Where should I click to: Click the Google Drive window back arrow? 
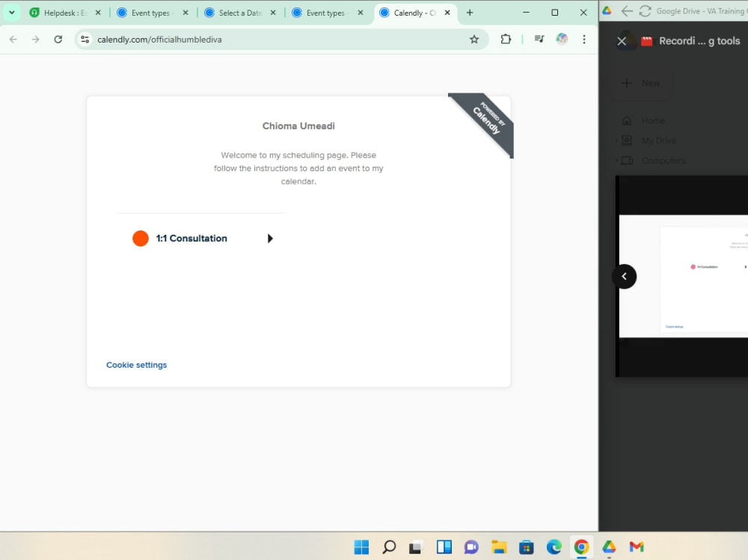tap(627, 11)
